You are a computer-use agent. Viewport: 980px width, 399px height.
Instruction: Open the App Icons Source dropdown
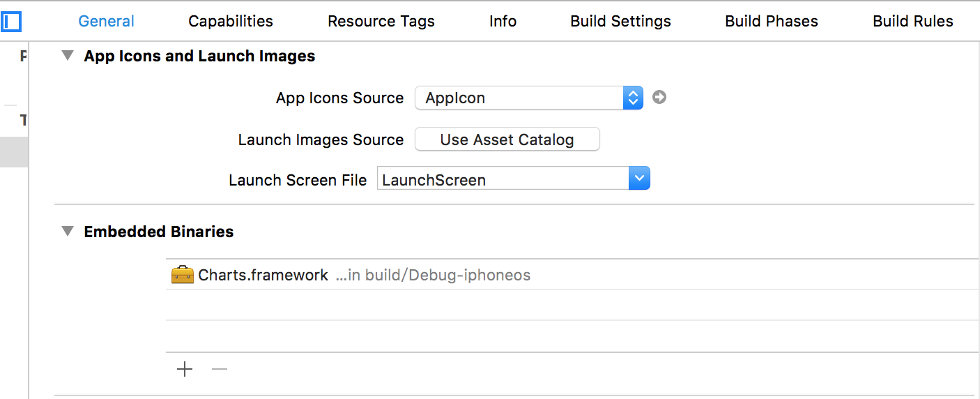(x=632, y=98)
